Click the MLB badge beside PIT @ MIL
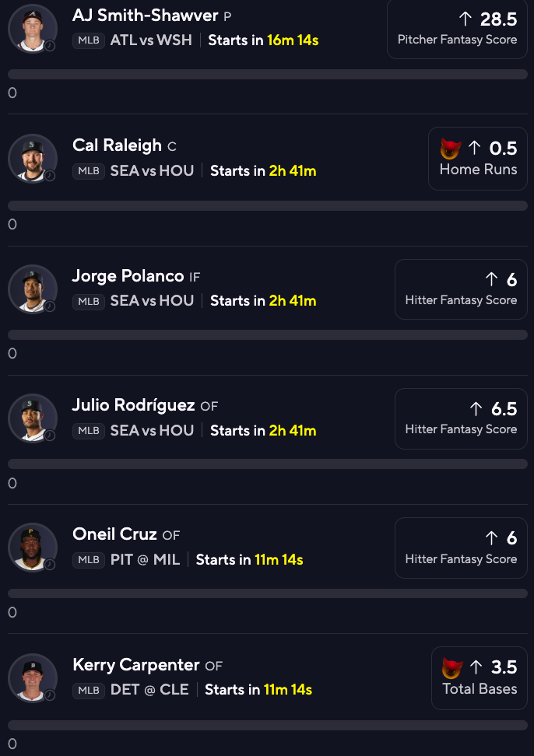The height and width of the screenshot is (756, 534). point(89,560)
